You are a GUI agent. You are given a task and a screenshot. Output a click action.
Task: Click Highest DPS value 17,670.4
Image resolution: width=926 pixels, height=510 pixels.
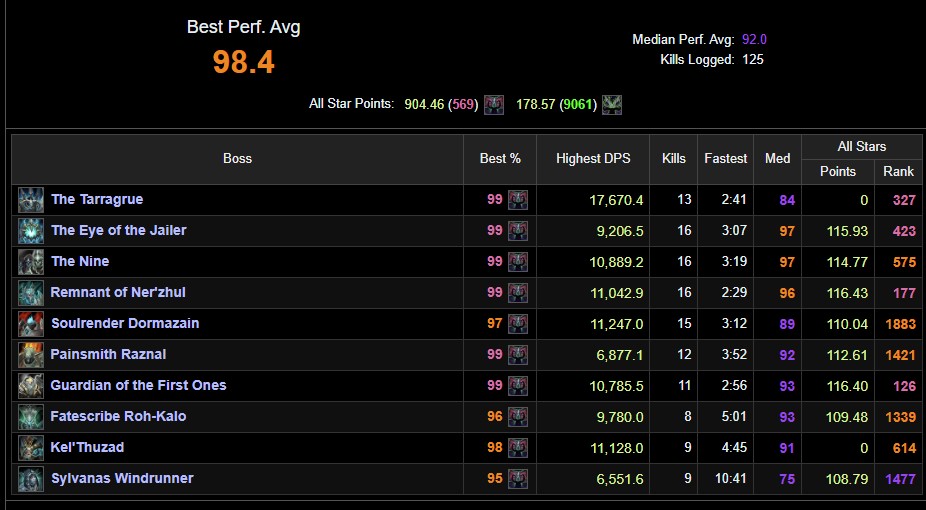pyautogui.click(x=616, y=200)
